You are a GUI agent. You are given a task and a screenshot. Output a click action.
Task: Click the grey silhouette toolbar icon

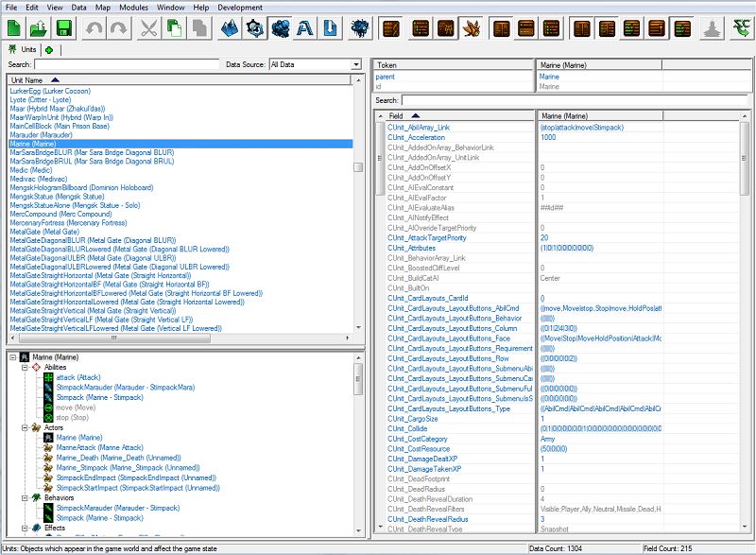[x=712, y=28]
